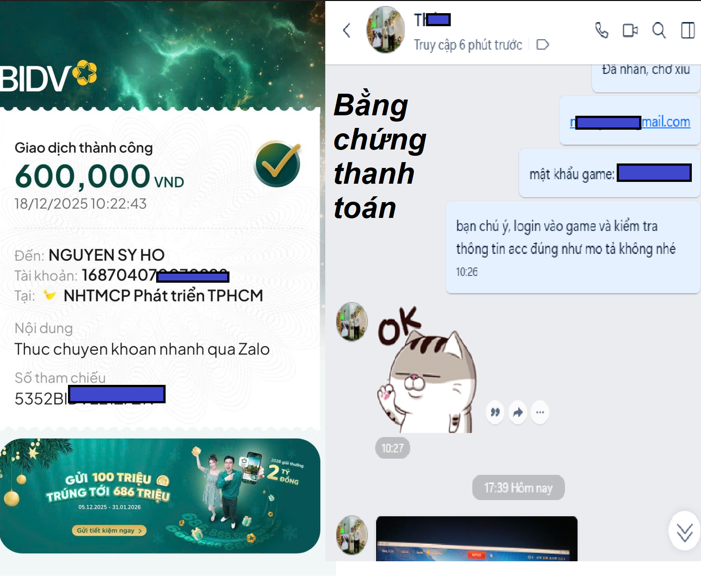701x576 pixels.
Task: Click the BIDV logo
Action: click(49, 76)
